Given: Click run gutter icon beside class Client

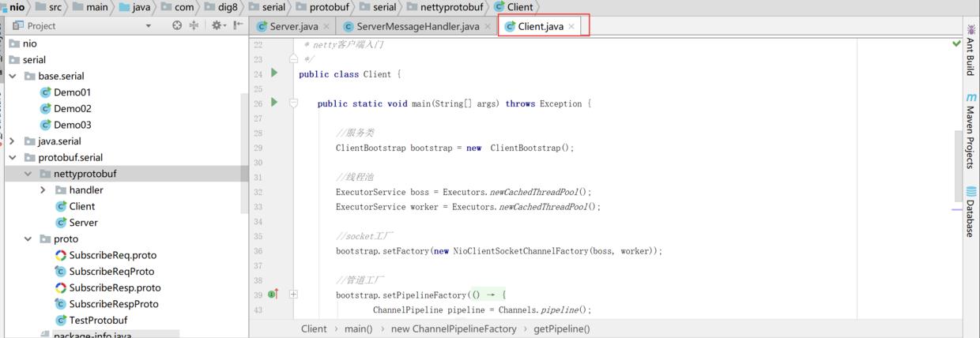Looking at the screenshot, I should pyautogui.click(x=274, y=73).
